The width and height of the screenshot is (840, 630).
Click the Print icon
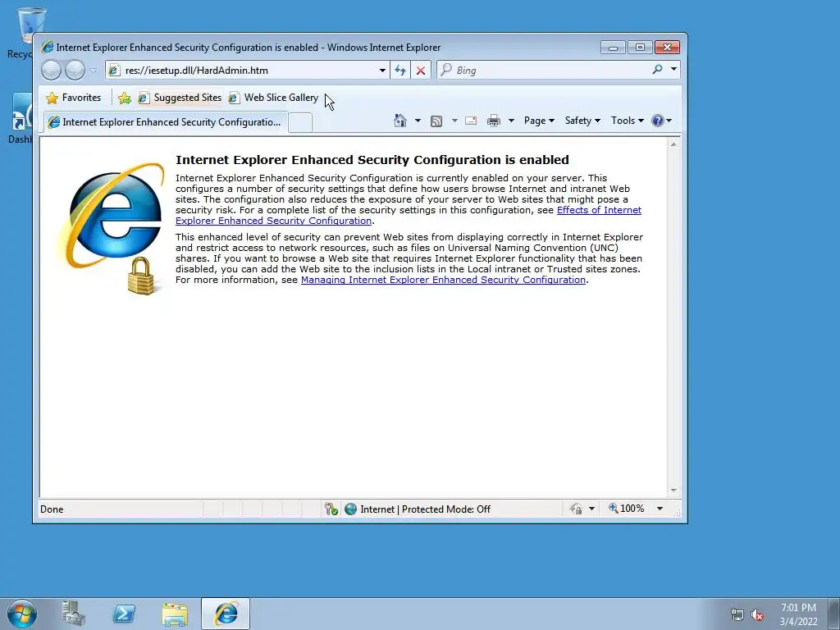493,121
